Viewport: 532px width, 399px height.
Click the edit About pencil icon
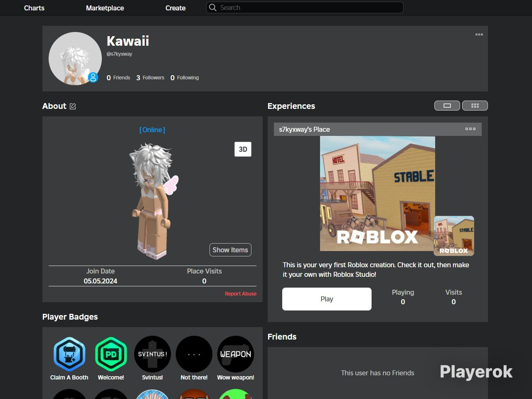coord(73,106)
